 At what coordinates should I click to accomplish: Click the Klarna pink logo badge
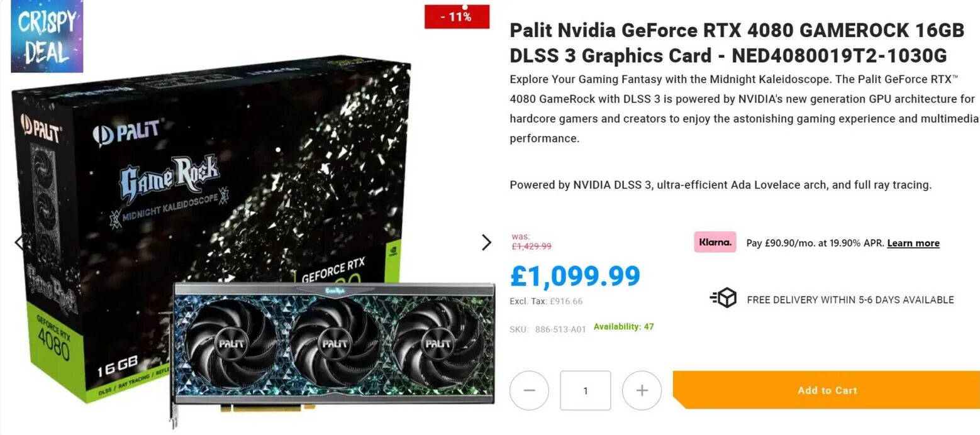pyautogui.click(x=715, y=242)
